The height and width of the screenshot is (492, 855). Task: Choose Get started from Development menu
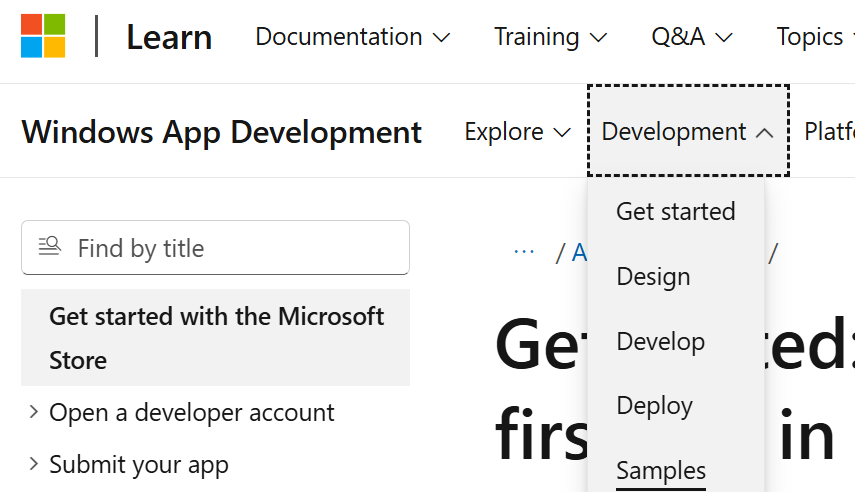676,212
